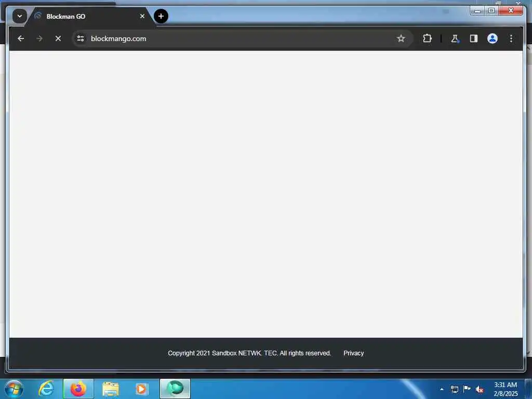The width and height of the screenshot is (532, 399).
Task: Open Windows Media Player from taskbar
Action: point(141,389)
